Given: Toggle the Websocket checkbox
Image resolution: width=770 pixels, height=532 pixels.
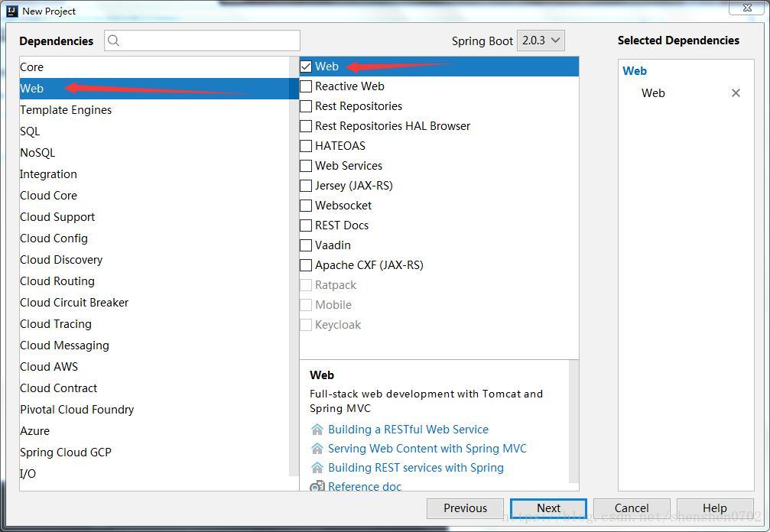Looking at the screenshot, I should 306,206.
